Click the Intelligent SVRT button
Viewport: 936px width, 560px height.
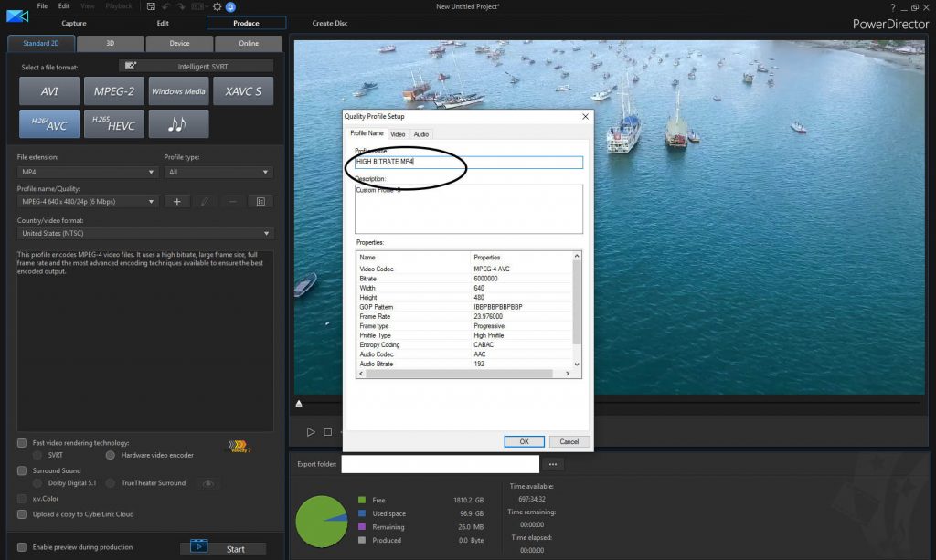tap(196, 66)
